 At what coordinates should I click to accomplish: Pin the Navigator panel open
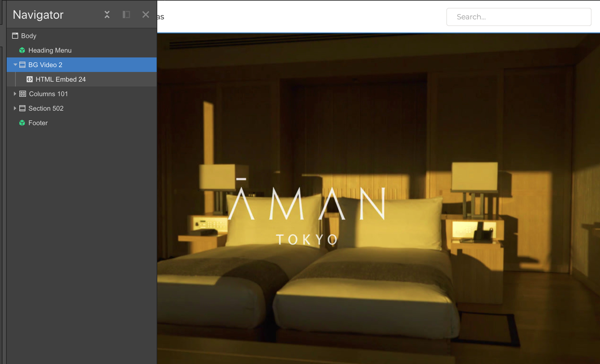coord(126,15)
